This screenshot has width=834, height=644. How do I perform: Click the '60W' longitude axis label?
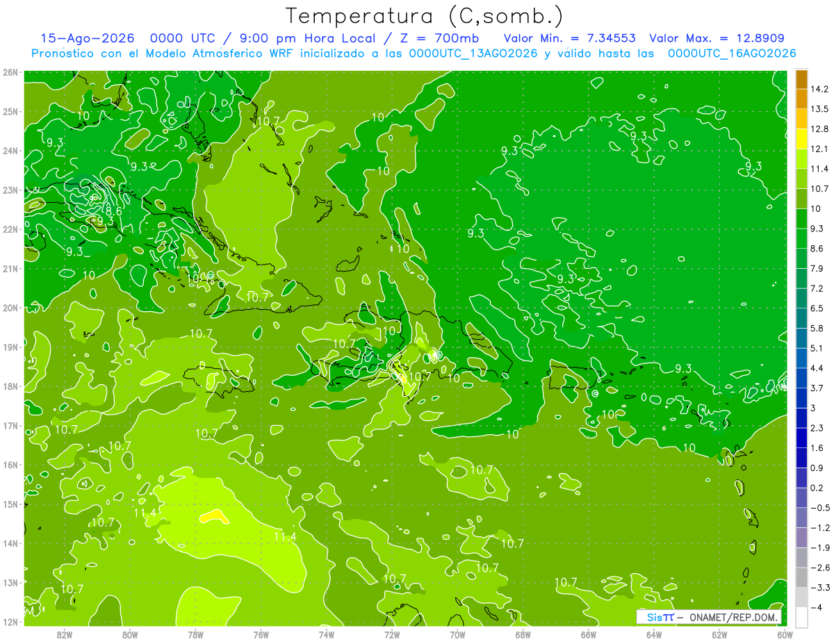pos(785,635)
